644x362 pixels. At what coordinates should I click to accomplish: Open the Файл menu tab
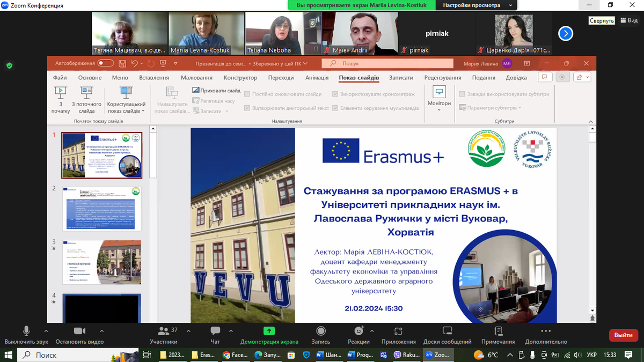tap(60, 78)
